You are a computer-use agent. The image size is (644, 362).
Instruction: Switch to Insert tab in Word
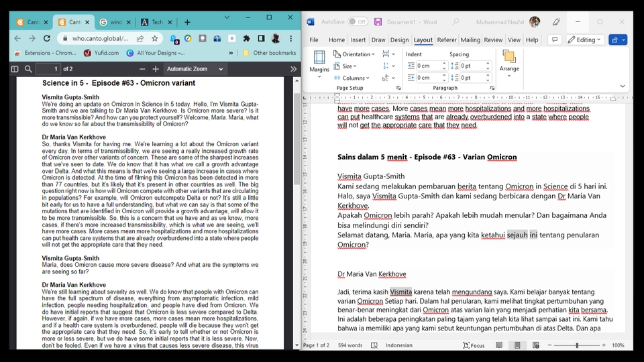(x=358, y=40)
